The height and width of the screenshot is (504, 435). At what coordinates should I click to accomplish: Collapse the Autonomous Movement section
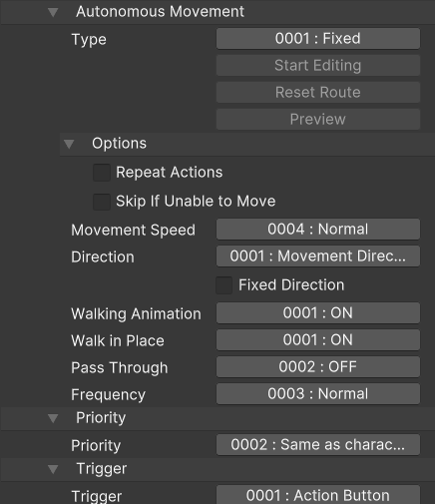(x=53, y=12)
